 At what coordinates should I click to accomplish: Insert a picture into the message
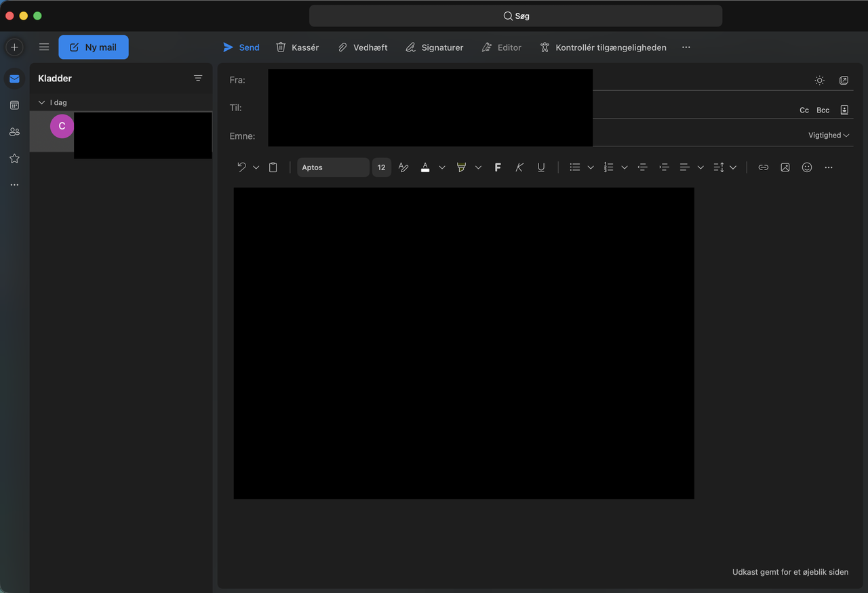785,167
